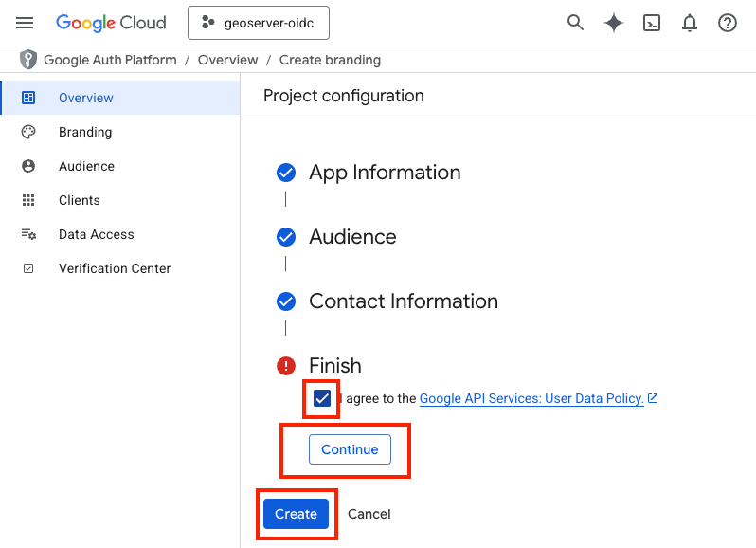The height and width of the screenshot is (548, 756).
Task: Click Overview in the breadcrumb trail
Action: click(227, 60)
